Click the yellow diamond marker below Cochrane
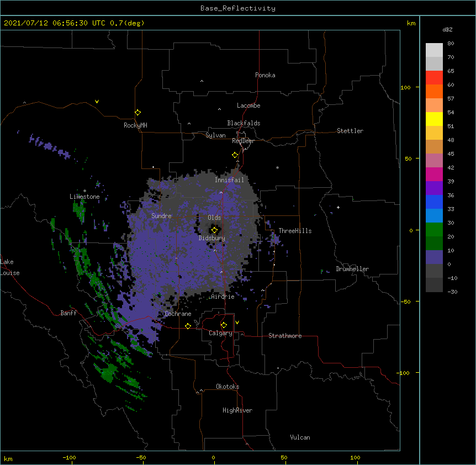Screen dimensions: 476x465 [188, 326]
